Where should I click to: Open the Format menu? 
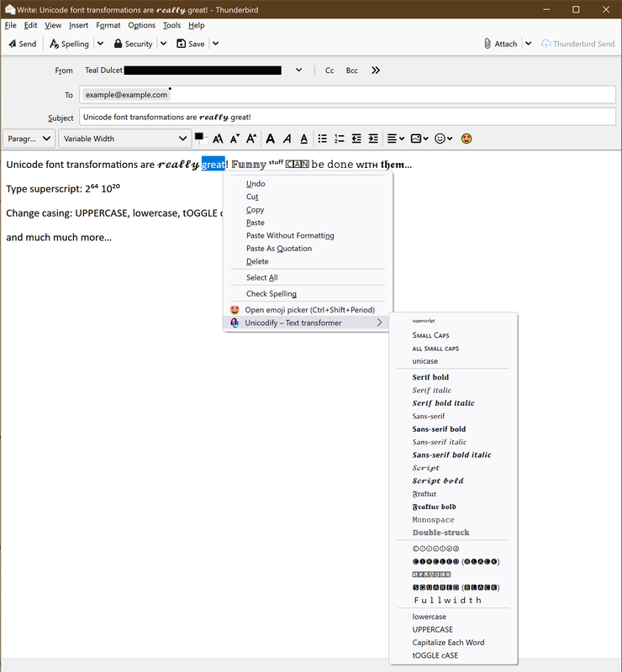pos(108,25)
